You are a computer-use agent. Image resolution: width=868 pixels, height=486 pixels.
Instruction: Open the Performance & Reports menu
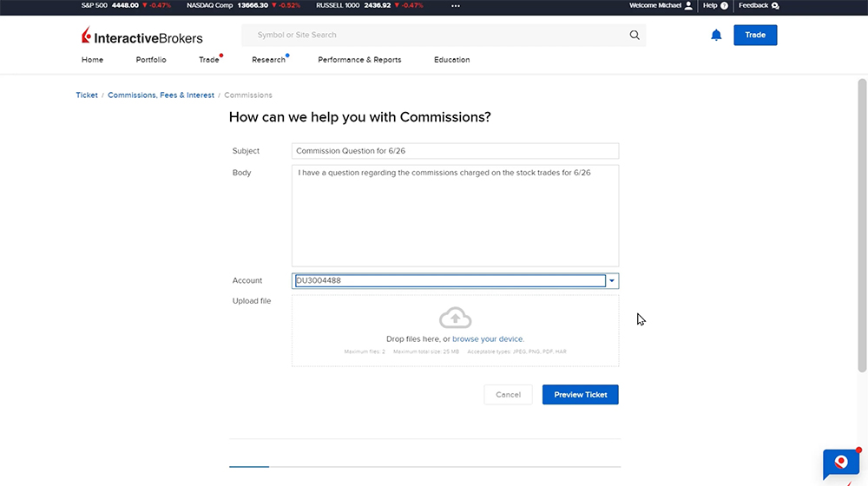359,60
